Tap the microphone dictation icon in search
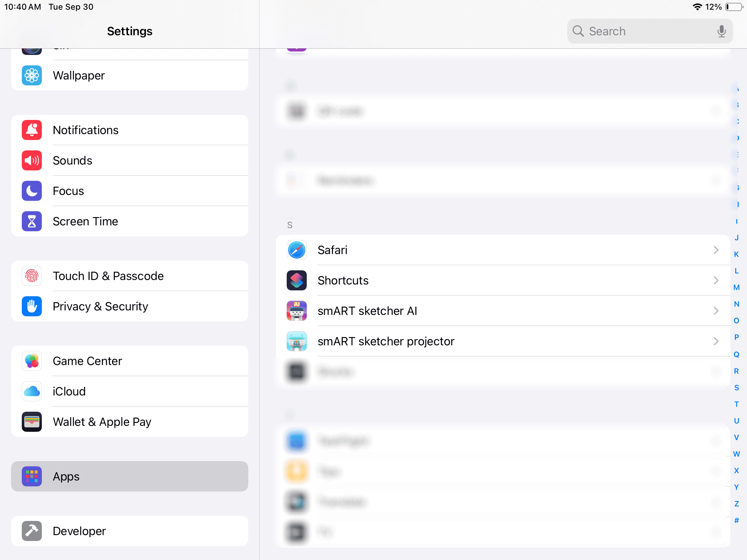747x560 pixels. (721, 31)
